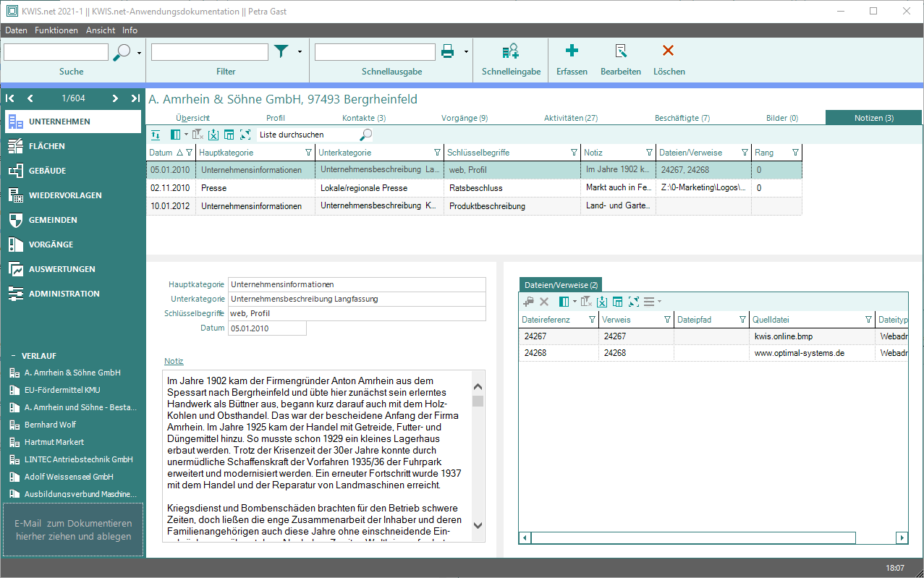
Task: Export notes list to Excel
Action: coord(213,135)
